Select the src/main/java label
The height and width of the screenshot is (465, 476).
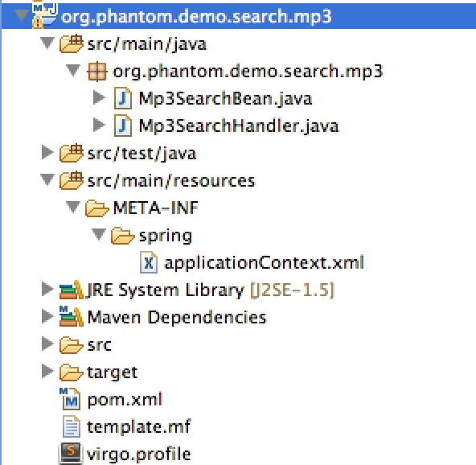(147, 45)
